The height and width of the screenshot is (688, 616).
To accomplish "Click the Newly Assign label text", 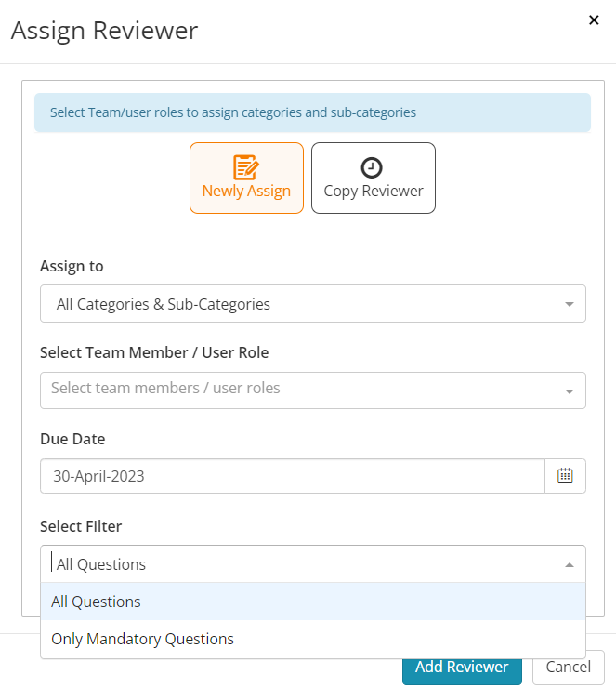I will pos(246,192).
